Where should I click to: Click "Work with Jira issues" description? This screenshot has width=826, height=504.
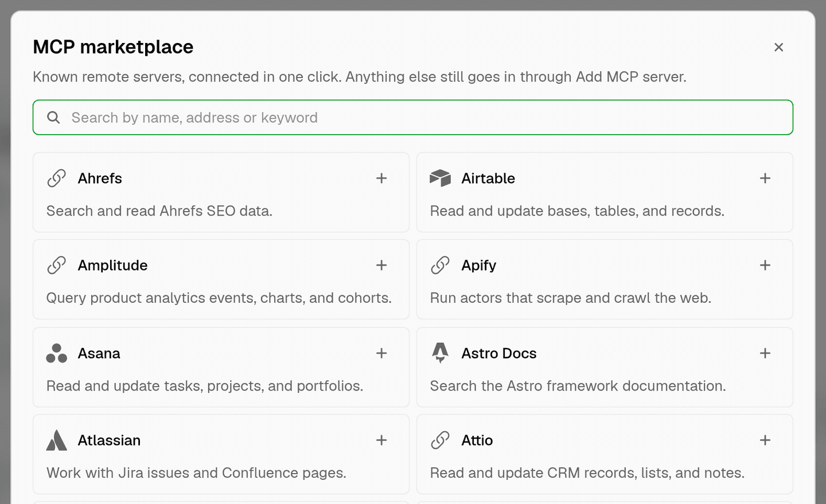point(196,473)
